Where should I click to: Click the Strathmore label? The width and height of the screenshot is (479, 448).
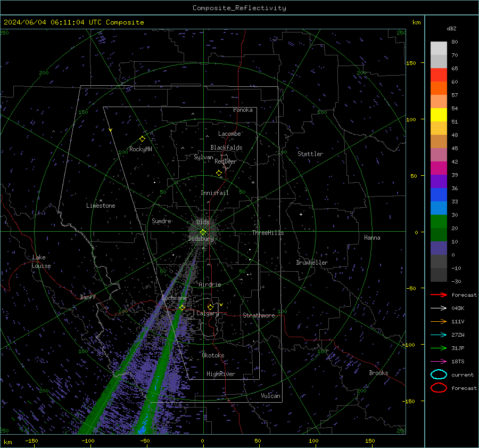tap(259, 315)
